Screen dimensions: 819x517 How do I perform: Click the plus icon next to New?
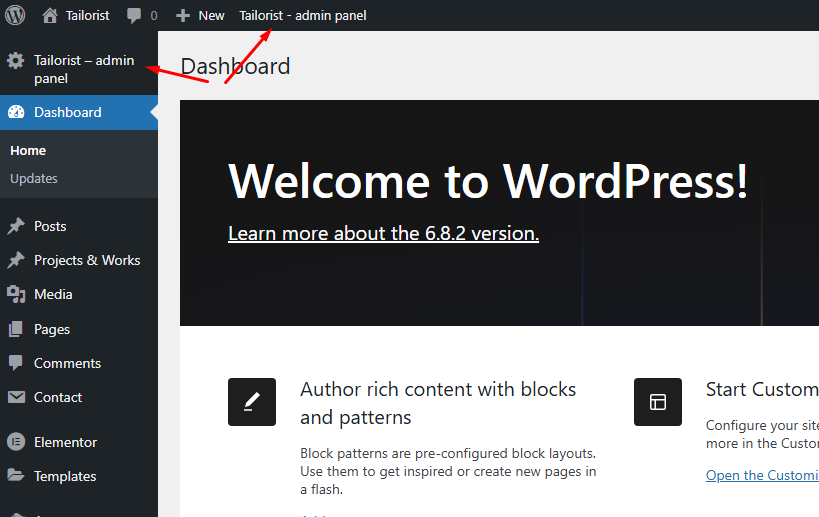183,16
